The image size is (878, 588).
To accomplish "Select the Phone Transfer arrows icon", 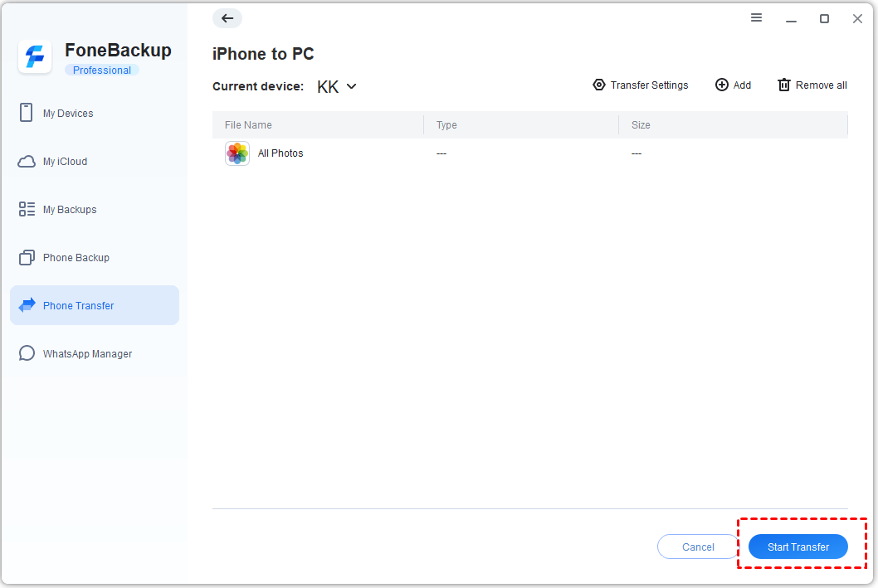I will tap(27, 305).
